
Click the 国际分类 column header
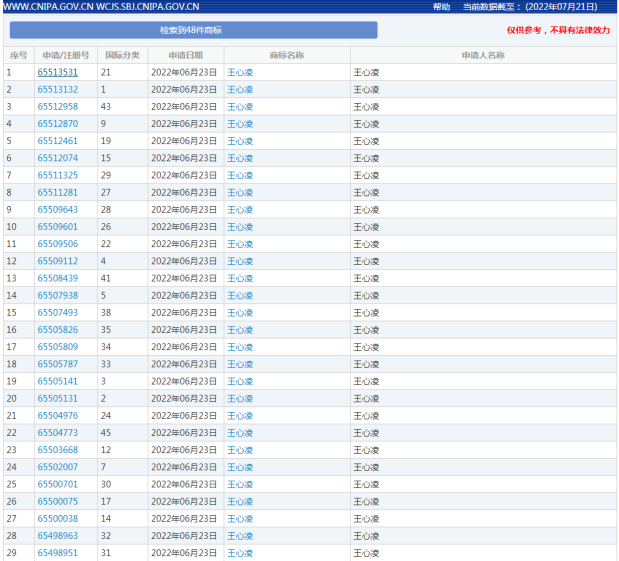[122, 55]
